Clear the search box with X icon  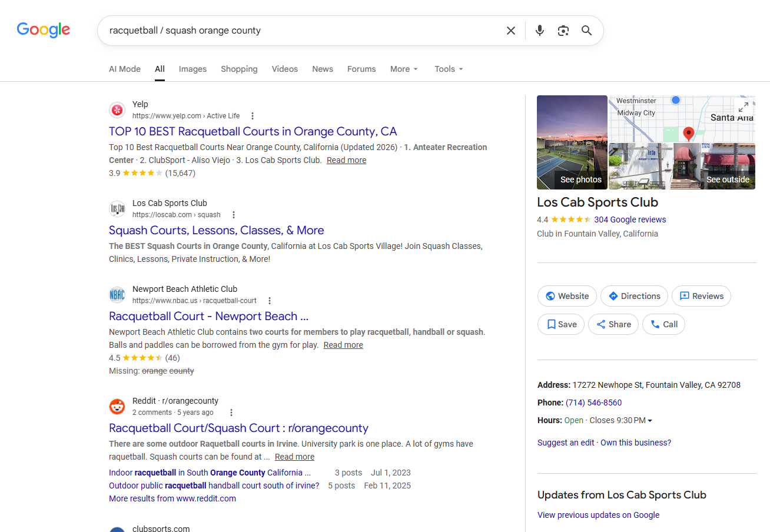[511, 31]
